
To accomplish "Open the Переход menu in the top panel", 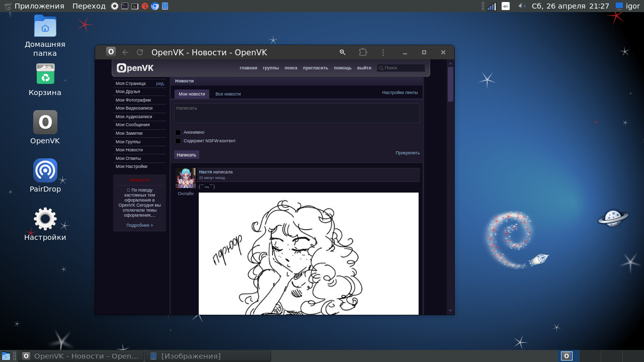I will 89,6.
